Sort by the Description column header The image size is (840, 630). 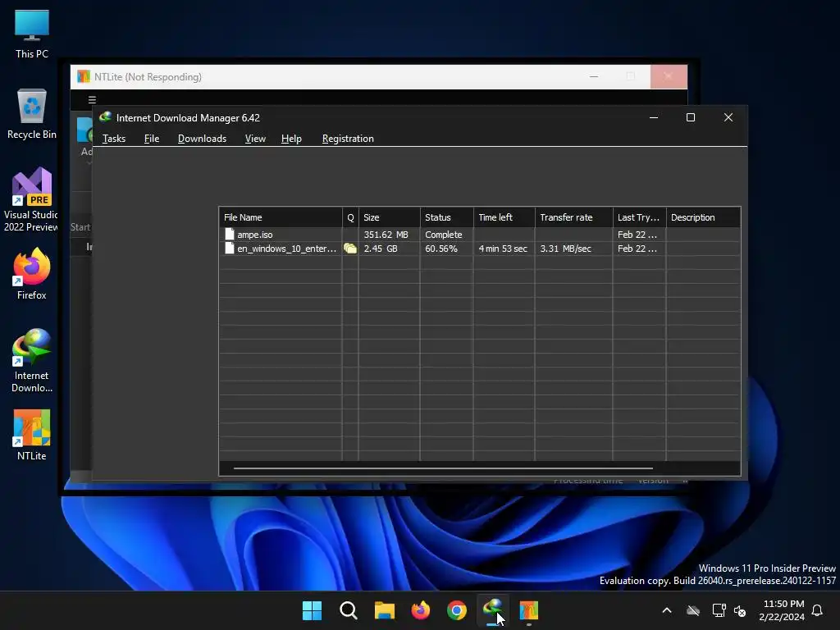point(703,217)
